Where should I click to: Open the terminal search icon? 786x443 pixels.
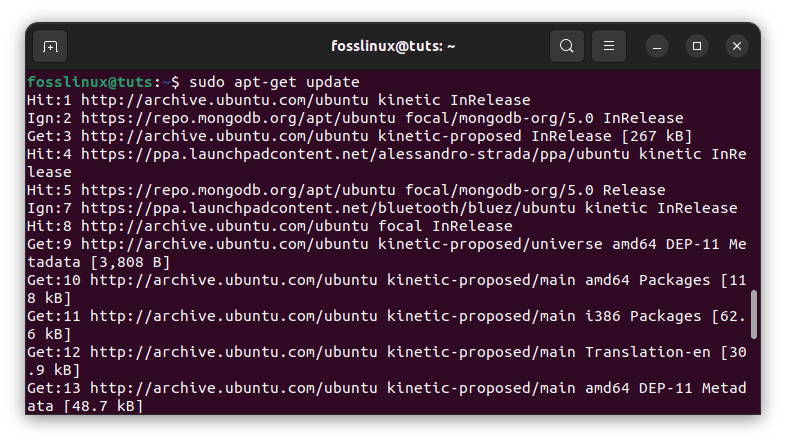click(x=566, y=46)
